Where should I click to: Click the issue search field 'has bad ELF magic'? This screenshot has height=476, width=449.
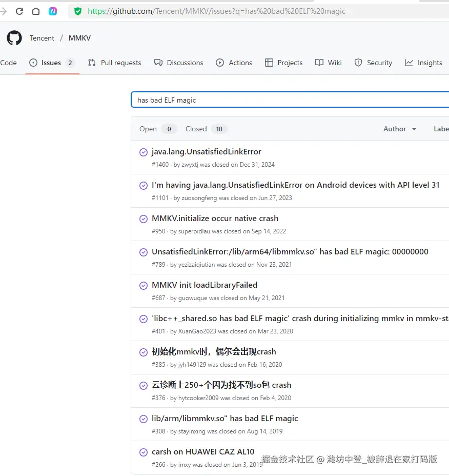pyautogui.click(x=290, y=100)
